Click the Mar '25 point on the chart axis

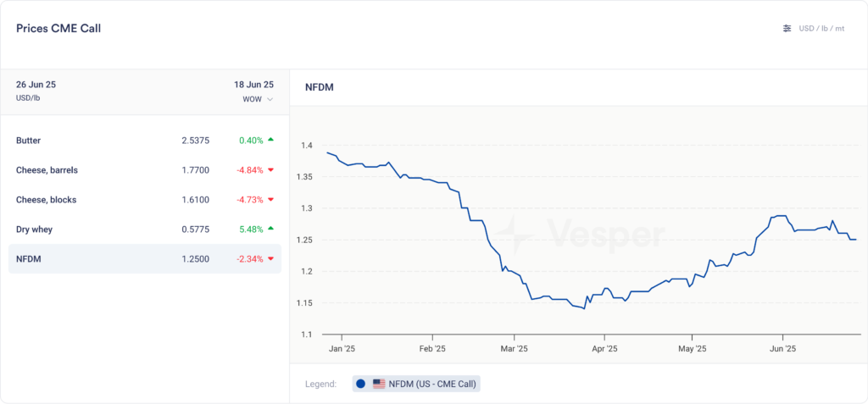pyautogui.click(x=514, y=348)
